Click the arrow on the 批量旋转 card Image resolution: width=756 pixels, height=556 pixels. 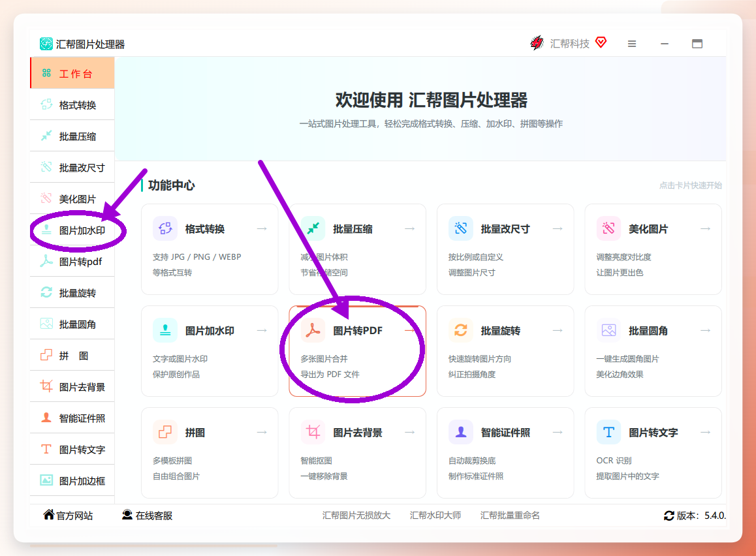(558, 330)
